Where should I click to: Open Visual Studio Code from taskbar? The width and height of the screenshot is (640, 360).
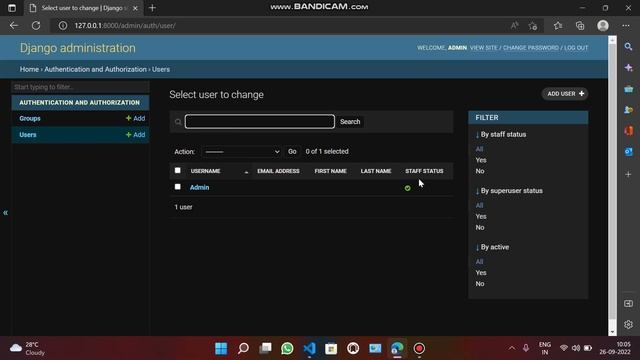pyautogui.click(x=309, y=348)
